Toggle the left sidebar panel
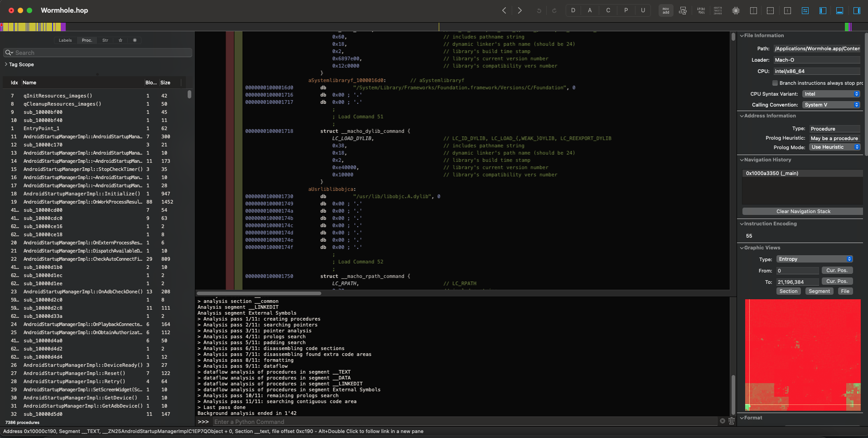The width and height of the screenshot is (868, 438). coord(823,10)
